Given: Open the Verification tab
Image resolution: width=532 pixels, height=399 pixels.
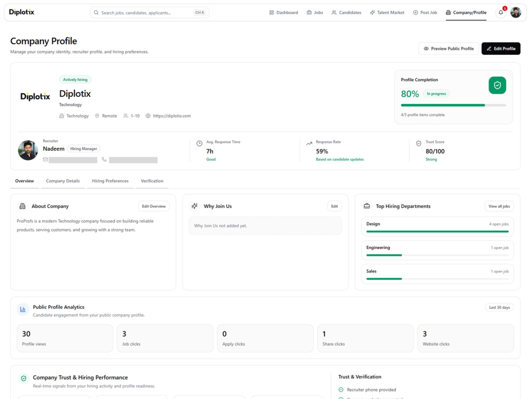Looking at the screenshot, I should pos(152,181).
